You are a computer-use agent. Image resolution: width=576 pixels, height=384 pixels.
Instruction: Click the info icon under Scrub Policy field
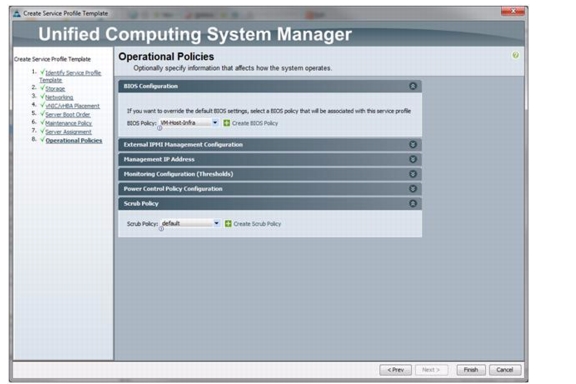click(161, 229)
